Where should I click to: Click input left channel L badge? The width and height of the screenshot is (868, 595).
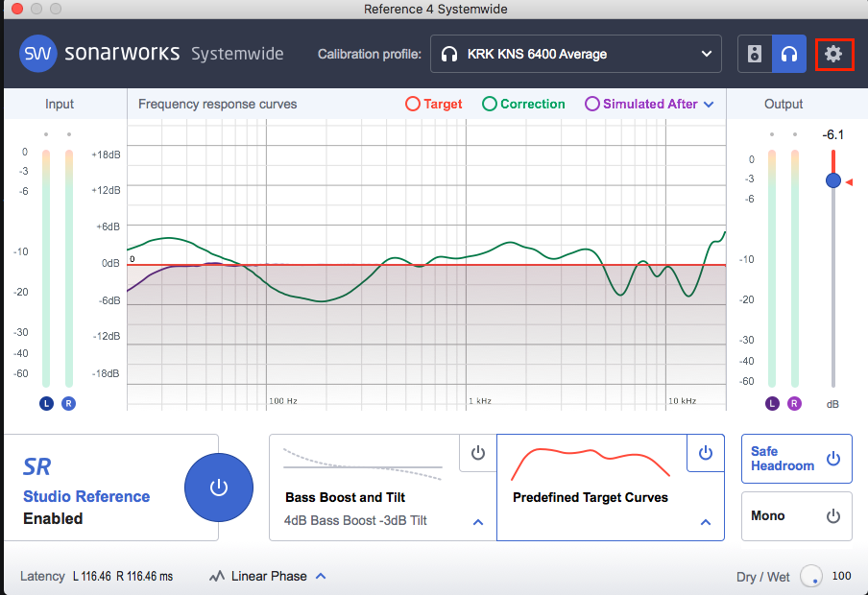46,403
